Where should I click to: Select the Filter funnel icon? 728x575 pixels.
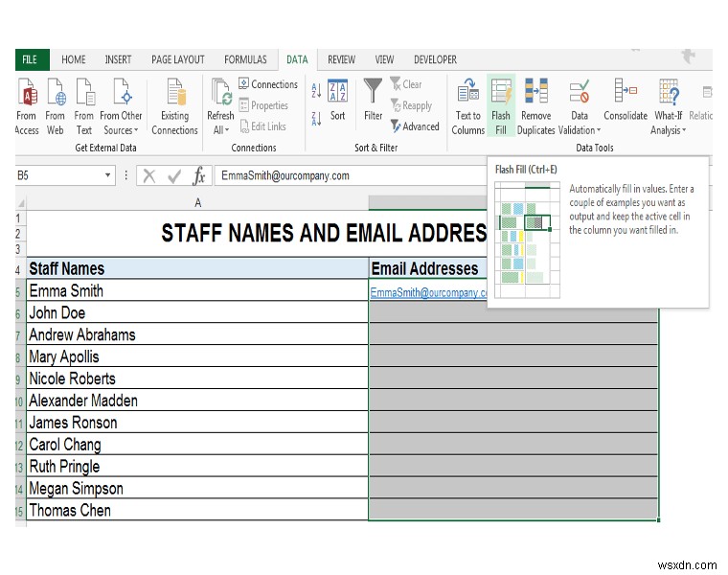373,93
